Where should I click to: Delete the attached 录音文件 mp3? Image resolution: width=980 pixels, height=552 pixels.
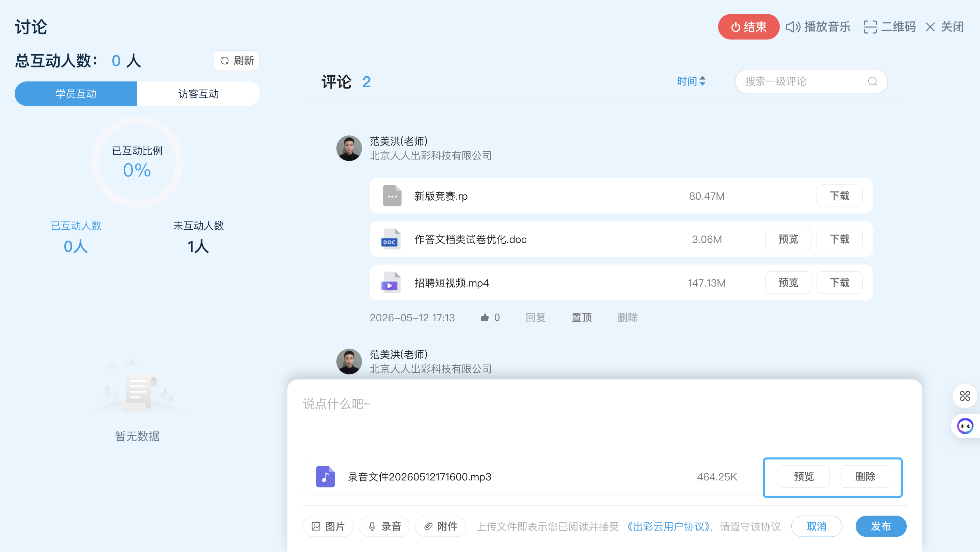coord(865,476)
